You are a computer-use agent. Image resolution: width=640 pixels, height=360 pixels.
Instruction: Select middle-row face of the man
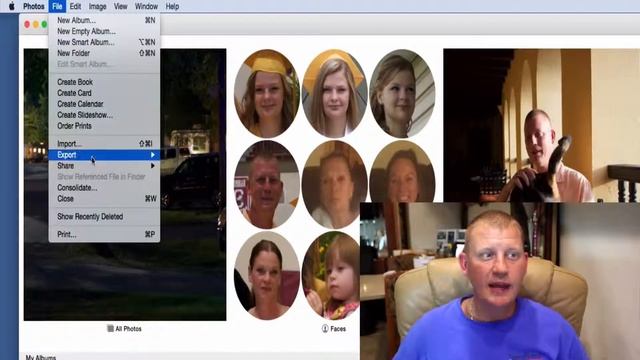[x=267, y=184]
